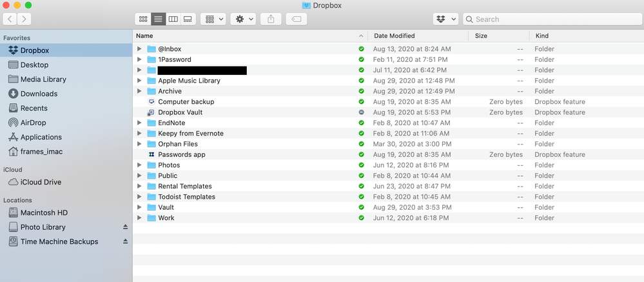Screen dimensions: 644x282
Task: Eject the Time Machine Backups volume
Action: point(126,241)
